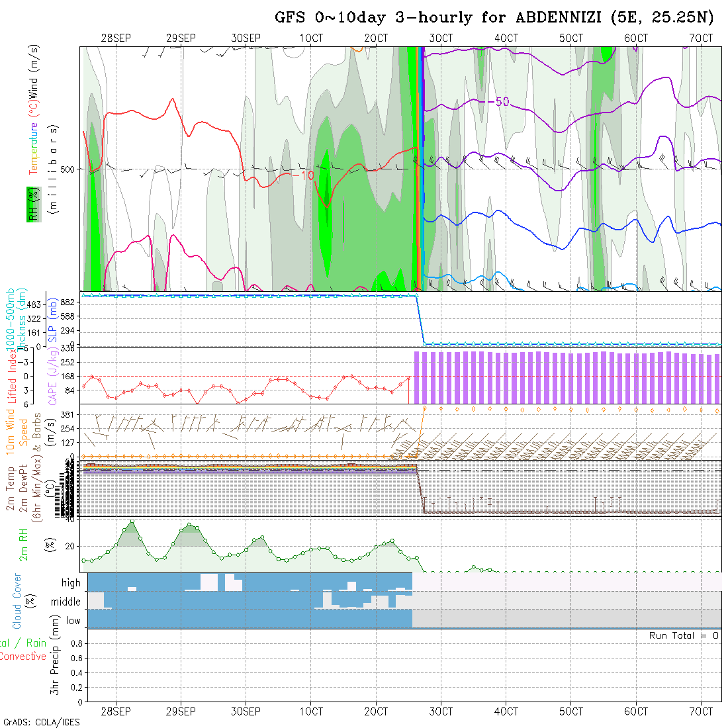Viewport: 728px width, 728px height.
Task: Click the 500 millibar axis label
Action: click(67, 169)
